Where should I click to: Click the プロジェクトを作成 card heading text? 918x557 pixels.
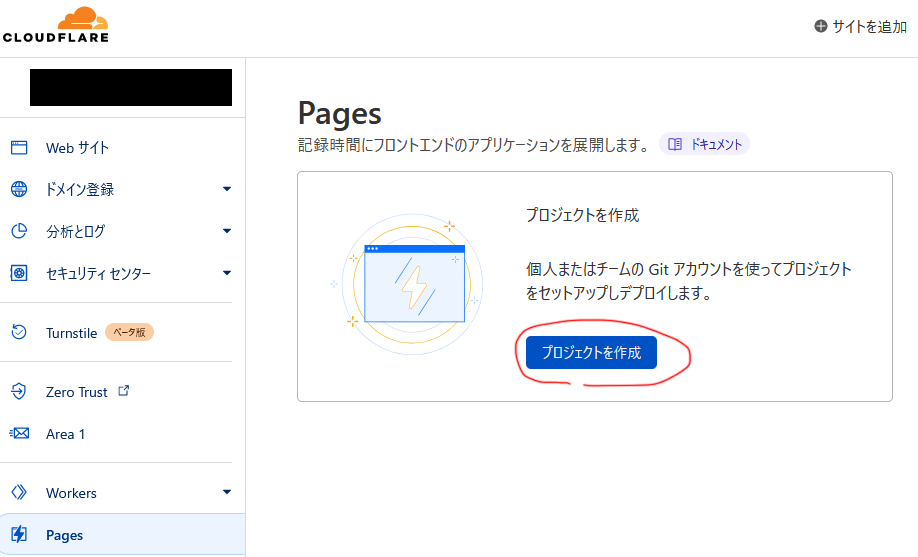coord(583,216)
